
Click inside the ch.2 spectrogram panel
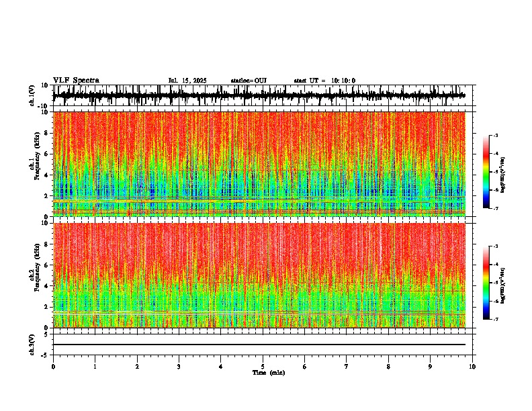259,275
